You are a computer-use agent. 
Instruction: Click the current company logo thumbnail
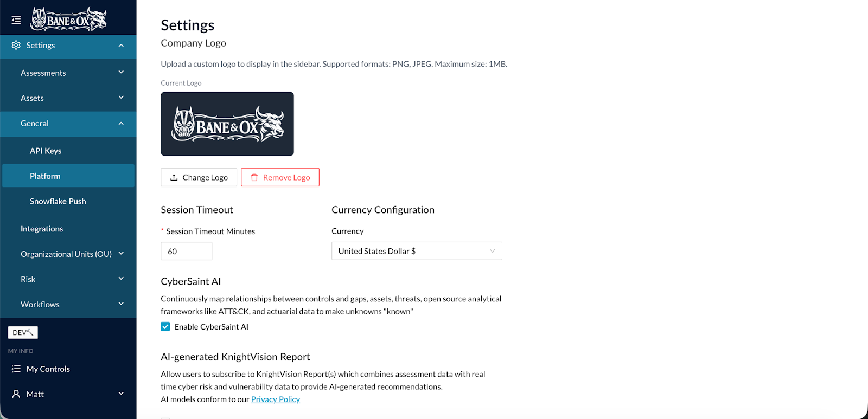point(227,124)
